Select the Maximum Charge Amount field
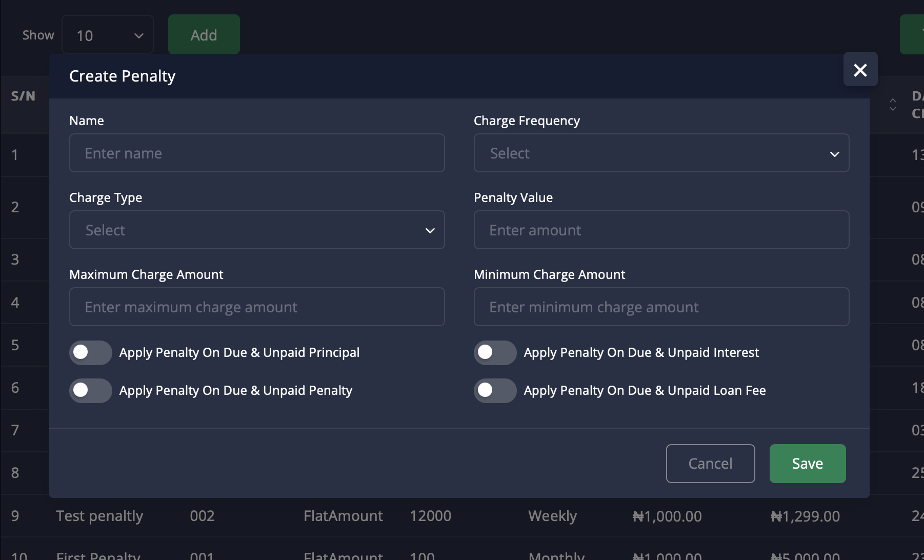 256,307
